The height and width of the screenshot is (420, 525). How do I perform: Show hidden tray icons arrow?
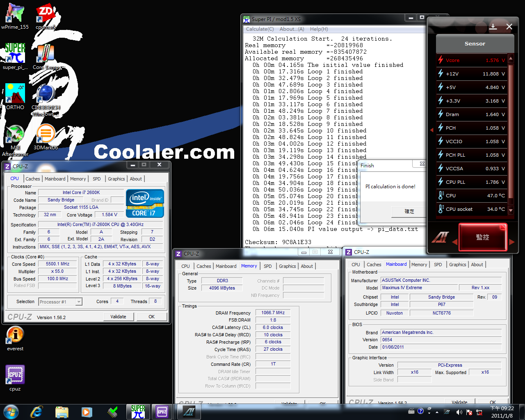pyautogui.click(x=437, y=412)
